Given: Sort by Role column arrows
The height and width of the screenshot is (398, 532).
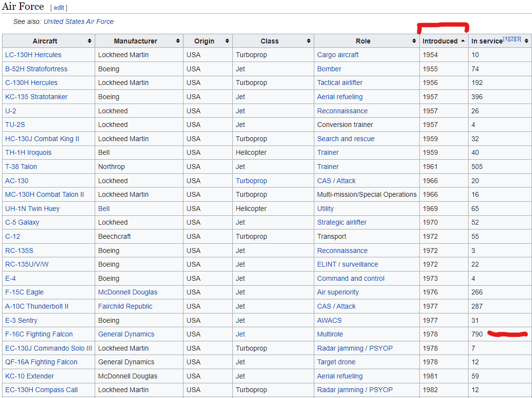Looking at the screenshot, I should 414,41.
